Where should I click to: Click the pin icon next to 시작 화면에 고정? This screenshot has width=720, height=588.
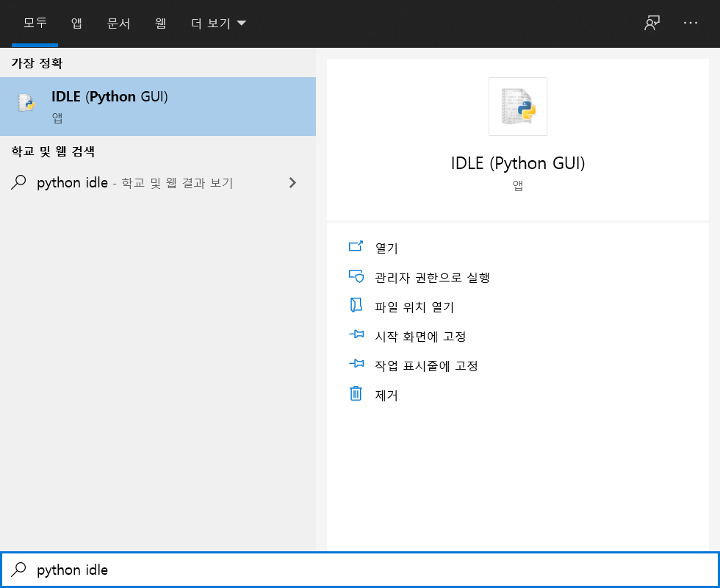356,335
